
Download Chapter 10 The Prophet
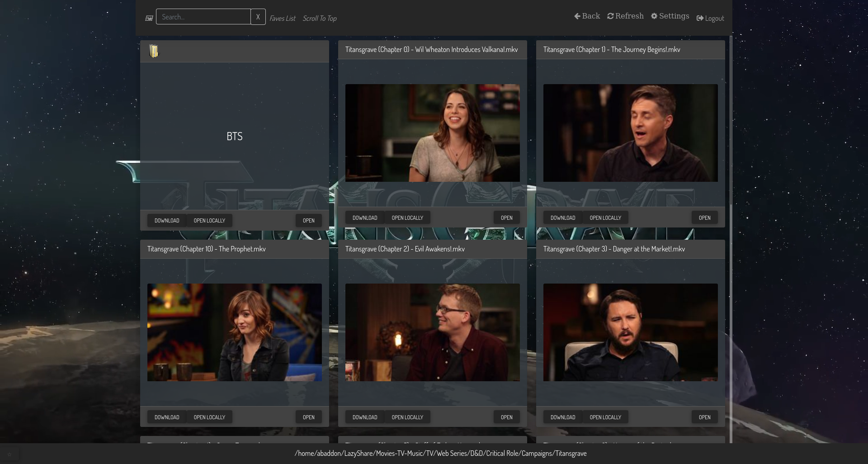167,417
